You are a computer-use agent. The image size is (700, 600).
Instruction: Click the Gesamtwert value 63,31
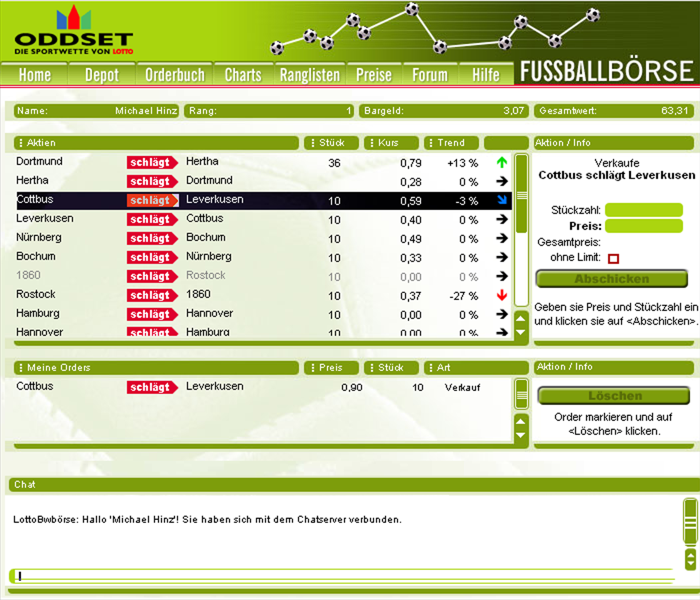coord(675,110)
